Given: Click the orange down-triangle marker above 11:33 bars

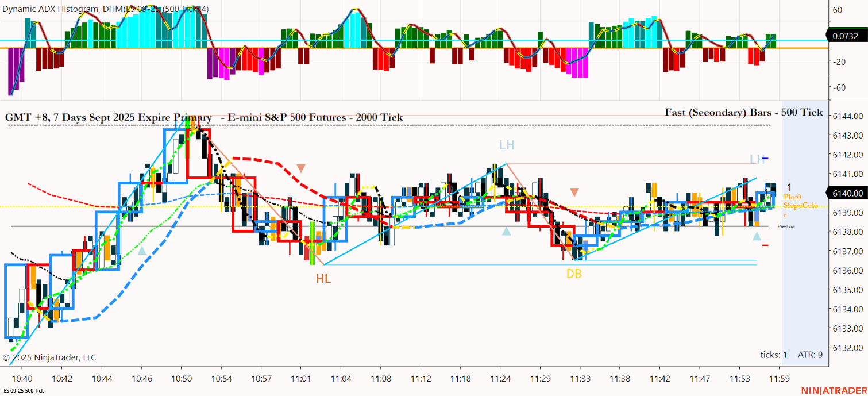Looking at the screenshot, I should (574, 192).
